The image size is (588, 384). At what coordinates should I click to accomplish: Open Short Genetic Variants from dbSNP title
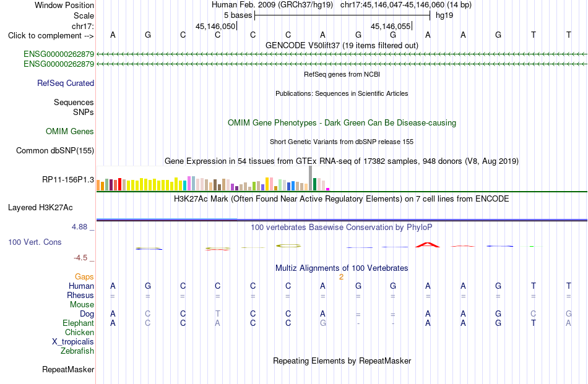[342, 142]
